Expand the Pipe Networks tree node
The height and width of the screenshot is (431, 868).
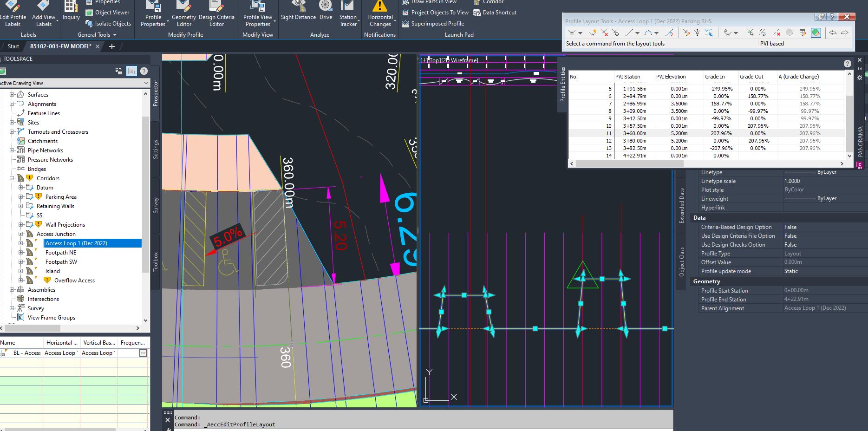(x=12, y=150)
